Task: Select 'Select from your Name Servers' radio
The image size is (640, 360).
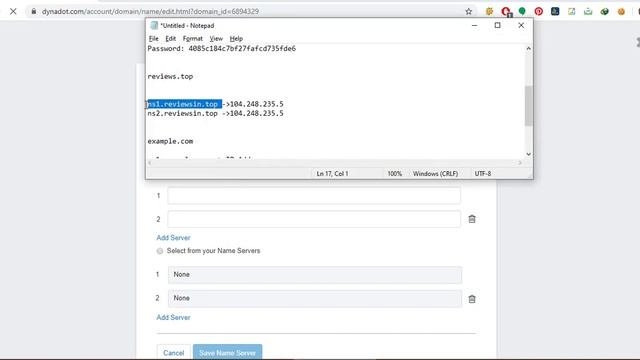Action: point(160,251)
